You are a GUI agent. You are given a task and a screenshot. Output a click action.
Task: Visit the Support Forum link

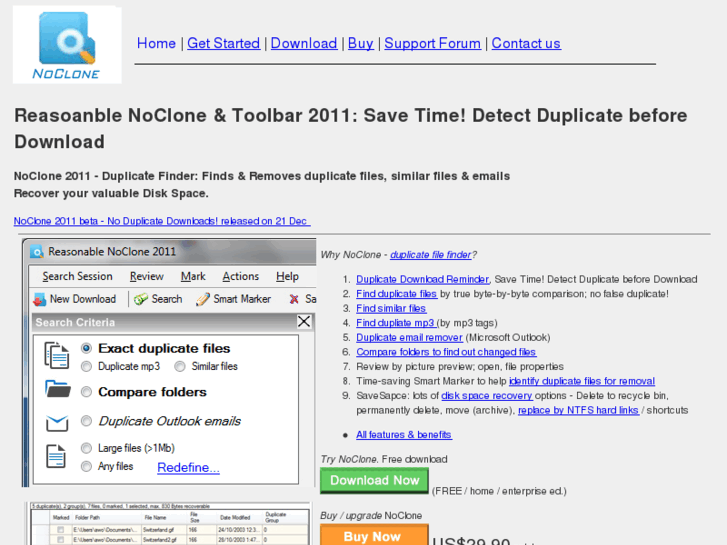tap(432, 43)
